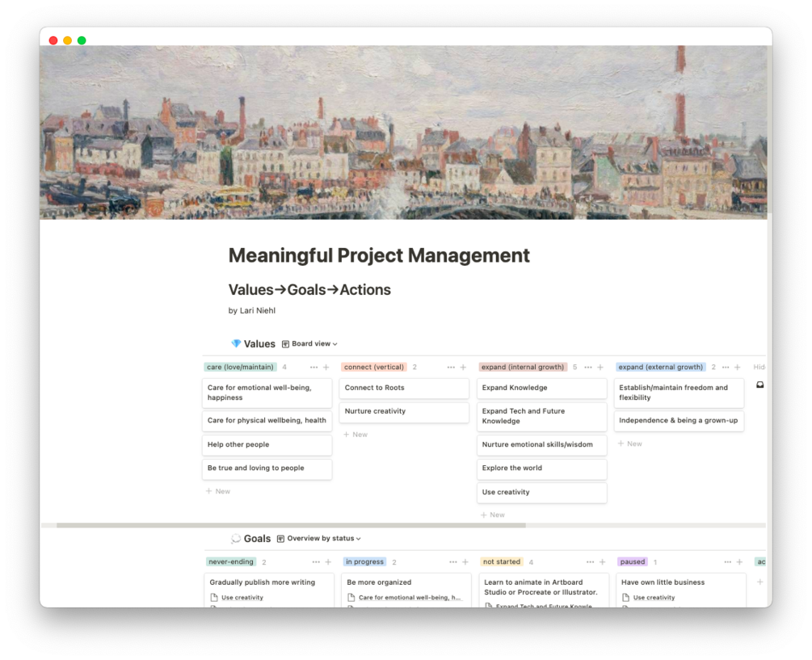Open the Connect to Roots card

[x=405, y=388]
